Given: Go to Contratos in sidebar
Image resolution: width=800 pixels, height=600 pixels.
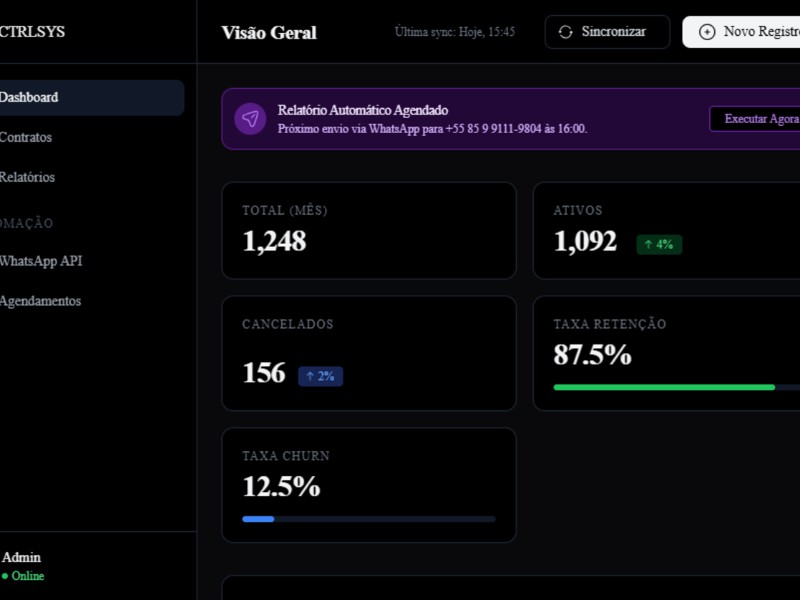Looking at the screenshot, I should (x=26, y=138).
